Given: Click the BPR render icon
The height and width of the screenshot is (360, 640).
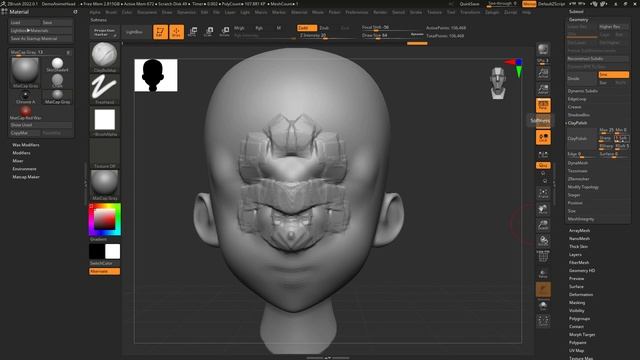Looking at the screenshot, I should click(x=543, y=50).
